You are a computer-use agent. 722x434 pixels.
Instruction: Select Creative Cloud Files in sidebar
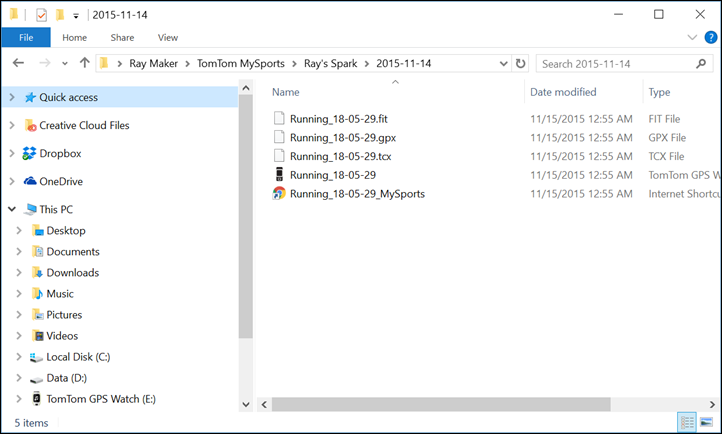[x=84, y=125]
